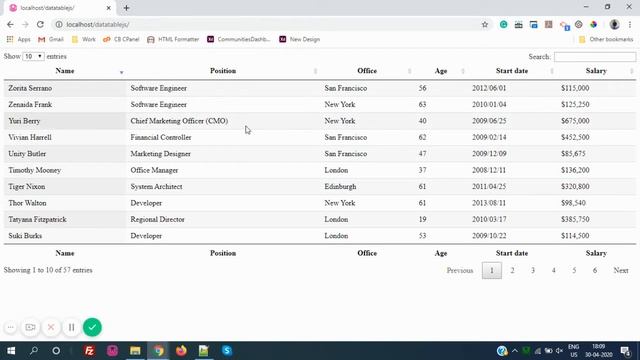Image resolution: width=640 pixels, height=360 pixels.
Task: Open Cortana circle on taskbar
Action: tap(56, 351)
